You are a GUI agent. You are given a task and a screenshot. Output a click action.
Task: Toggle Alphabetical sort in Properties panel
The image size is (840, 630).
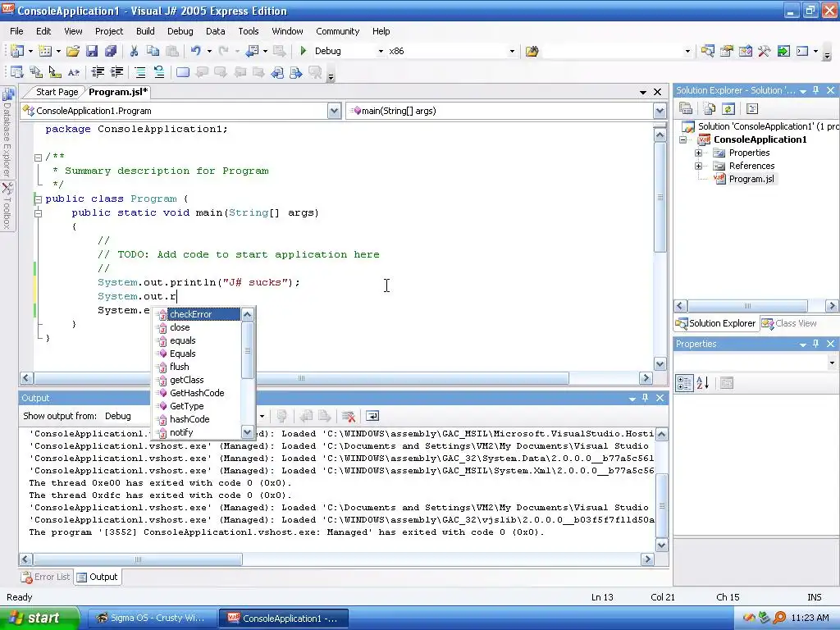[x=703, y=383]
